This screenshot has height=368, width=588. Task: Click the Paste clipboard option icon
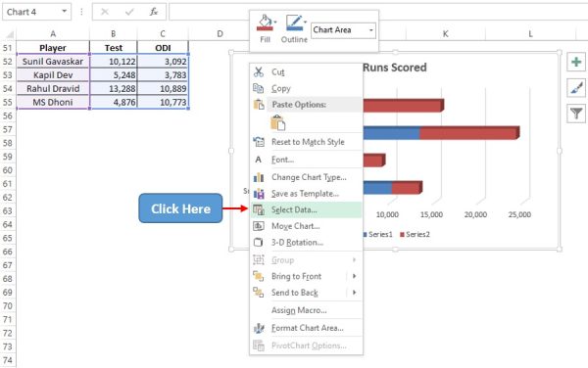tap(277, 122)
